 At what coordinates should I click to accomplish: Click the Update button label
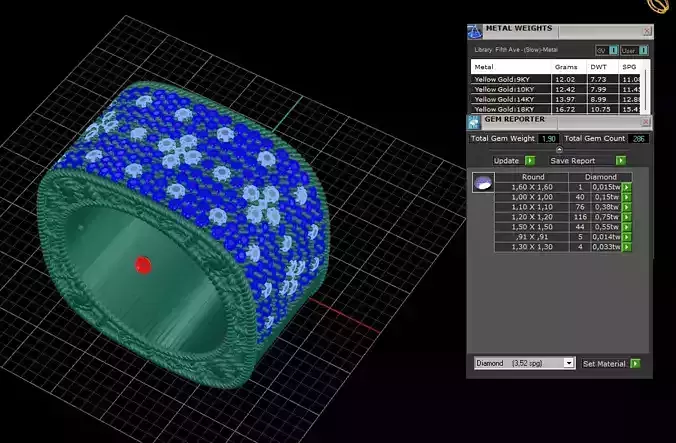506,161
